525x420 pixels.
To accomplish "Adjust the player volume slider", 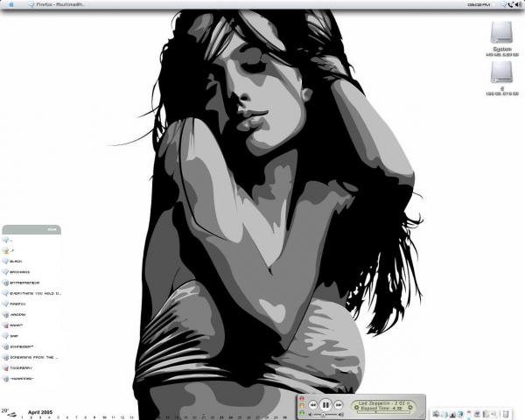I will [325, 415].
